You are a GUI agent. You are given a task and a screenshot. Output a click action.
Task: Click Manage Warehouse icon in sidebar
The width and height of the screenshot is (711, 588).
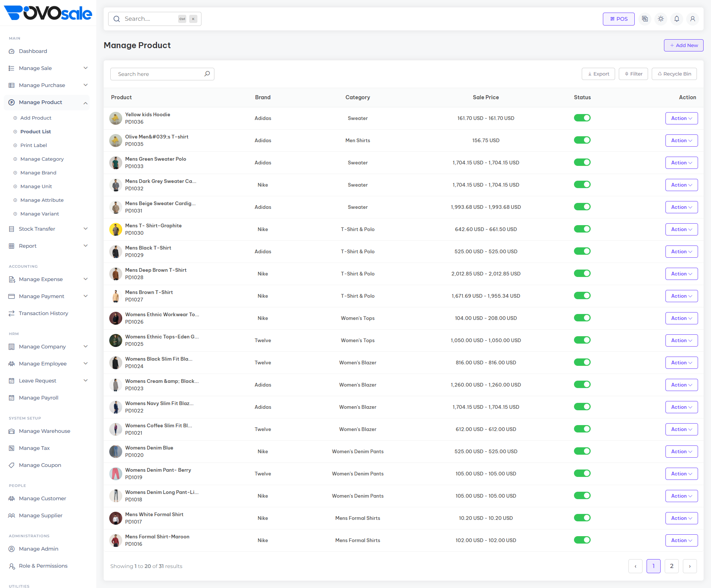point(11,431)
